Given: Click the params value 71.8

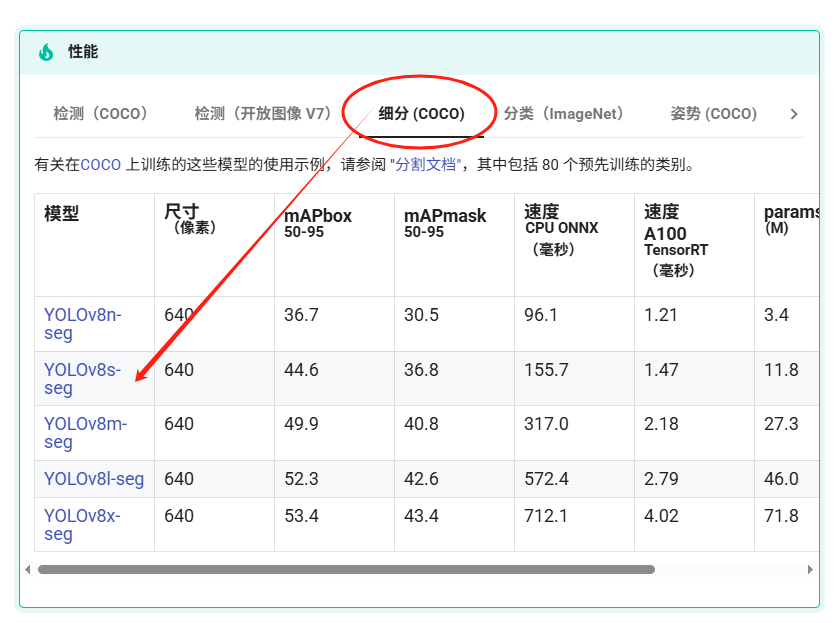Looking at the screenshot, I should coord(781,516).
